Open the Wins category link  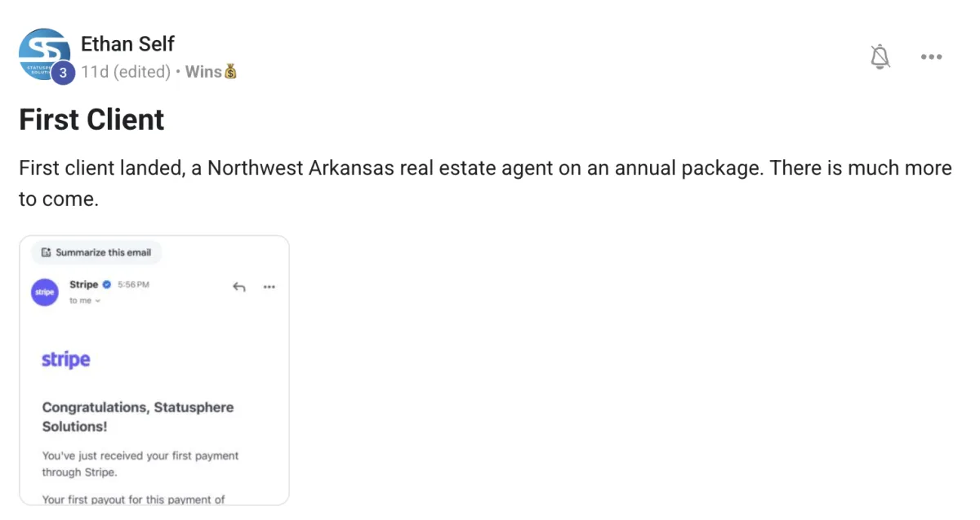(x=203, y=72)
